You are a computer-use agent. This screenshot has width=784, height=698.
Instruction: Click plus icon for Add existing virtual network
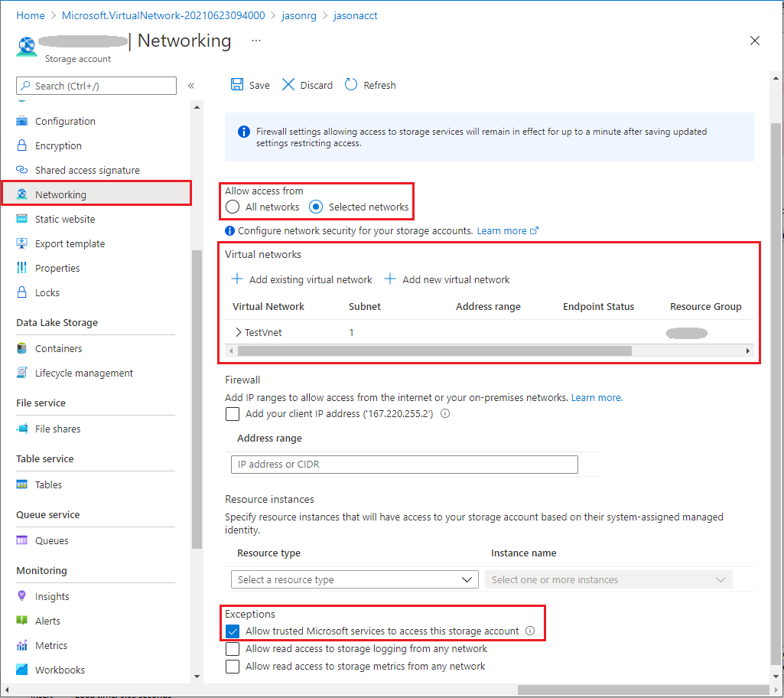click(x=237, y=279)
